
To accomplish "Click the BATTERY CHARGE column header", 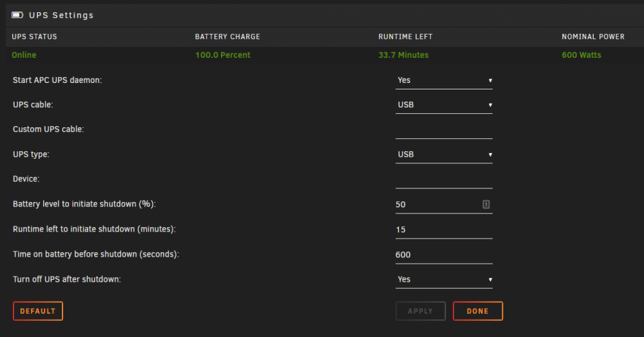I will point(227,37).
